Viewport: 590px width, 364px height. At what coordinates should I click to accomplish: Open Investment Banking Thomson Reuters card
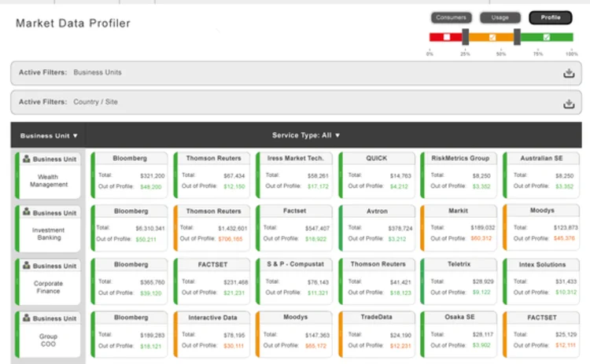click(x=212, y=228)
